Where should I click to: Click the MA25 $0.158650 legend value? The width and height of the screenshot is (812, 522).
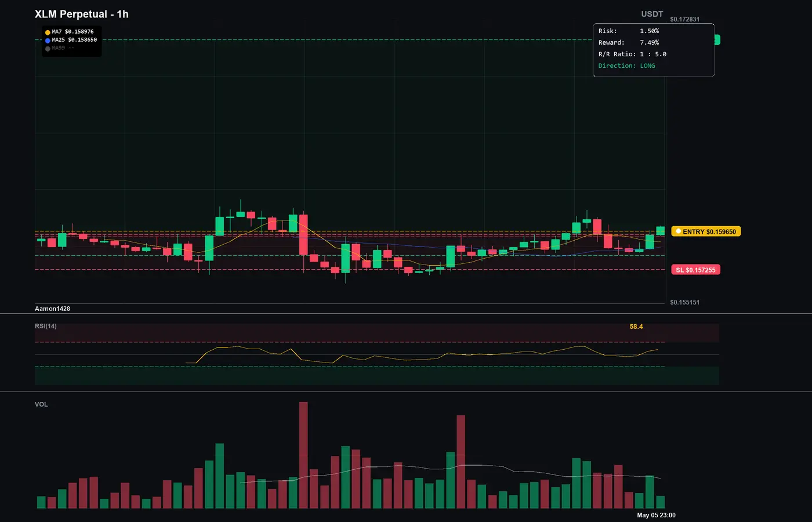click(x=74, y=40)
